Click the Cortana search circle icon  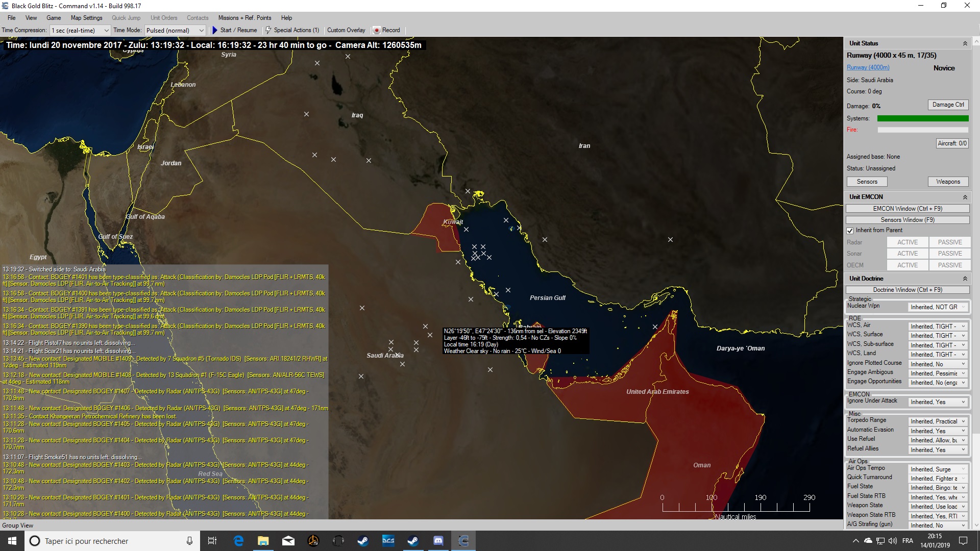pyautogui.click(x=35, y=541)
